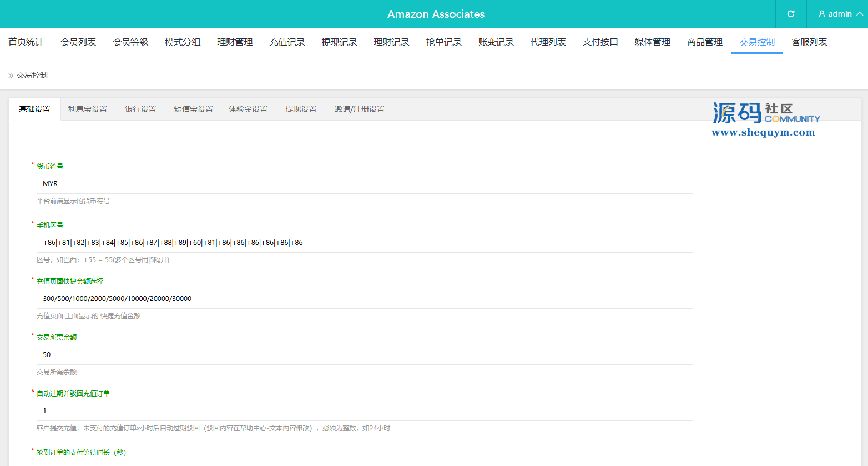868x466 pixels.
Task: Open the 客服列表 menu item
Action: coord(809,42)
